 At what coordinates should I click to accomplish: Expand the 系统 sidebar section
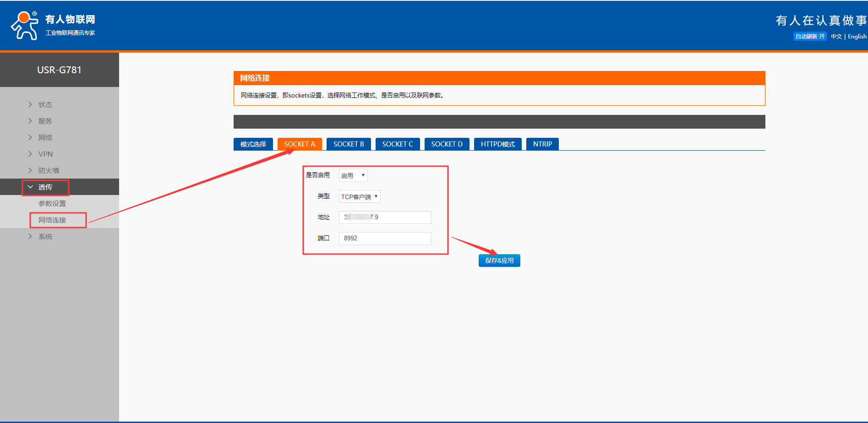click(45, 237)
